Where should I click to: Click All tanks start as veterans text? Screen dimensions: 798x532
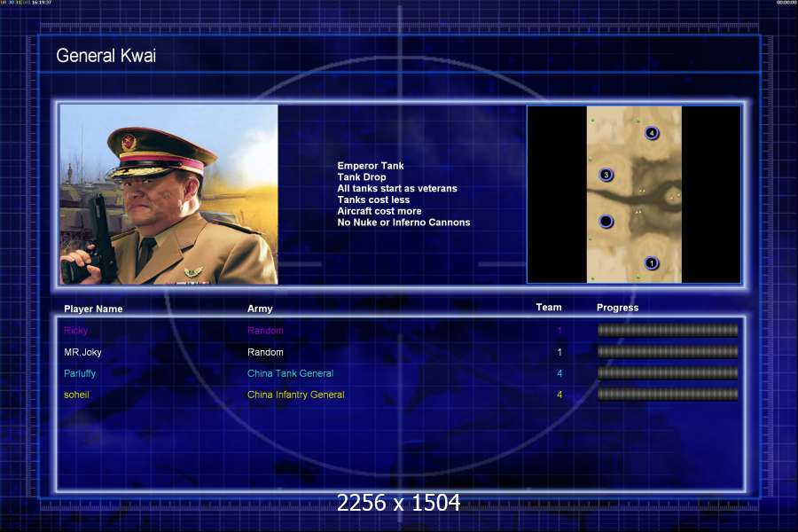397,188
